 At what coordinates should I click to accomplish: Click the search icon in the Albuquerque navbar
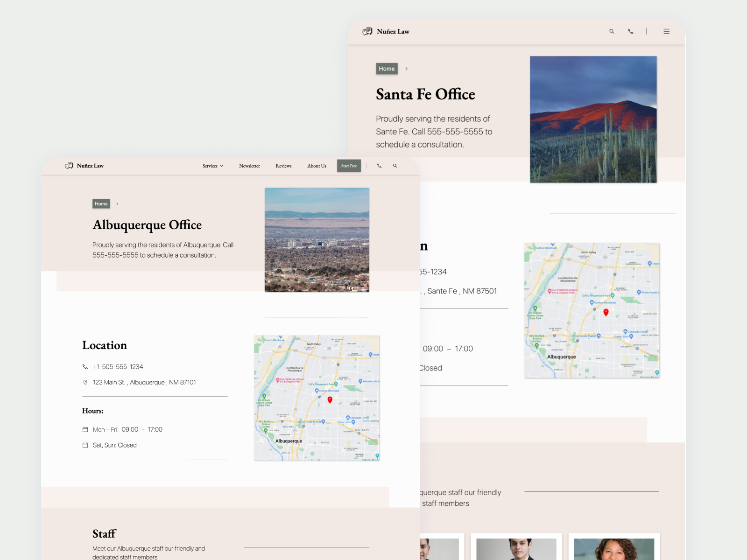(395, 166)
